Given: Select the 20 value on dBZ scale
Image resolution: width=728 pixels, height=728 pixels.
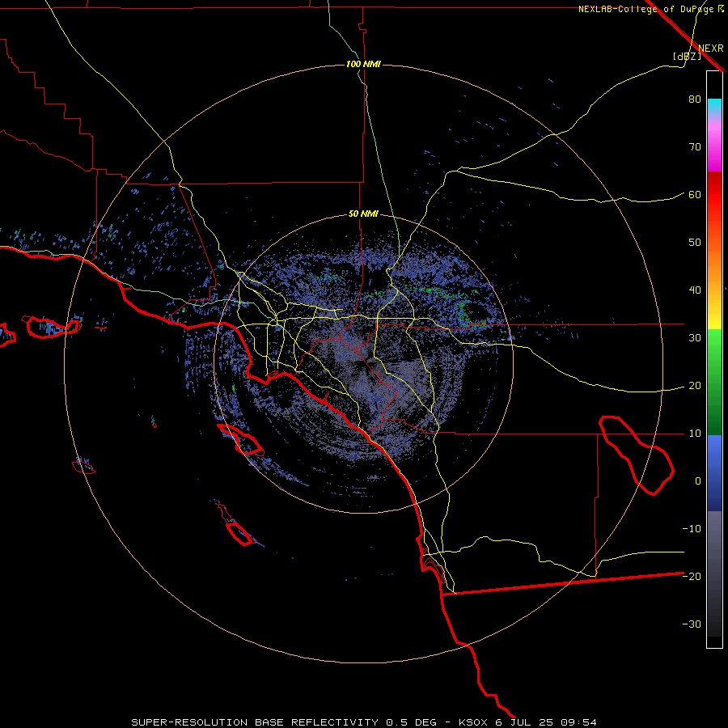Looking at the screenshot, I should (695, 386).
